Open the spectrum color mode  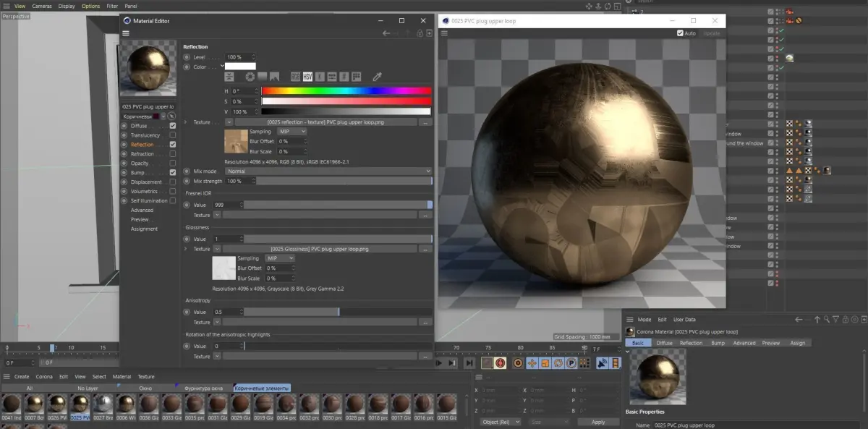(x=262, y=76)
